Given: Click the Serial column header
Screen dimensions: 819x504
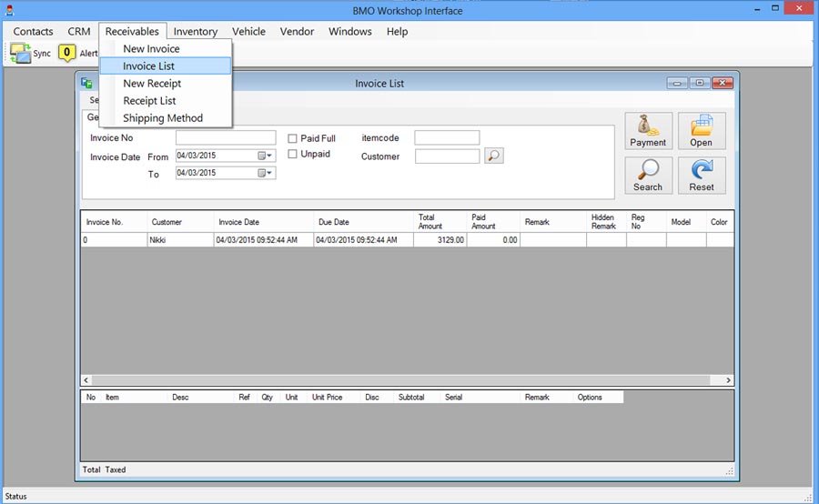Looking at the screenshot, I should pyautogui.click(x=480, y=398).
